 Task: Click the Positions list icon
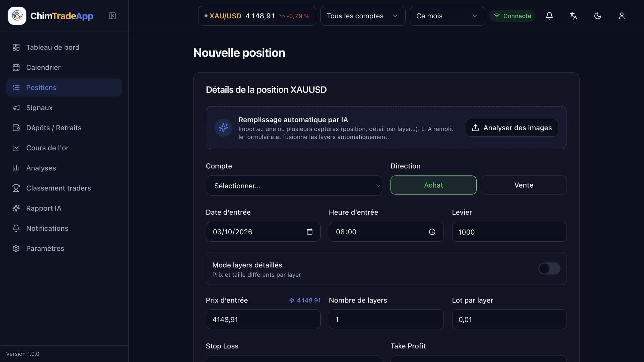click(16, 88)
